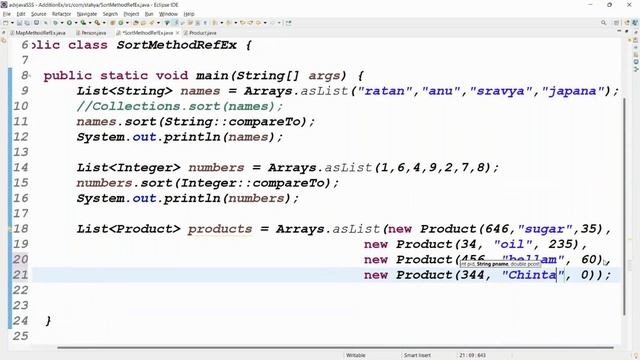The image size is (640, 360).
Task: Switch to Person.java tab
Action: pyautogui.click(x=91, y=33)
